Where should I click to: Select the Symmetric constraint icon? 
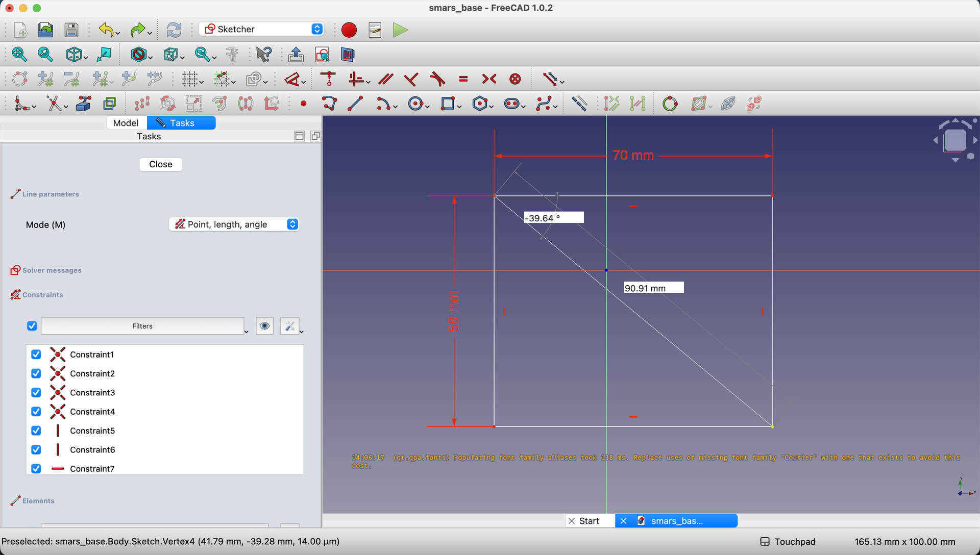pyautogui.click(x=489, y=79)
